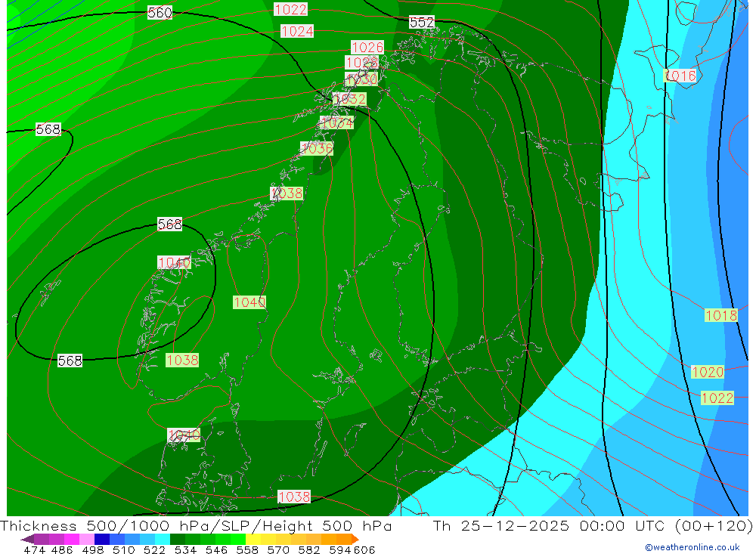The image size is (756, 554).
Task: Select the 1018 isobar label
Action: (x=721, y=315)
